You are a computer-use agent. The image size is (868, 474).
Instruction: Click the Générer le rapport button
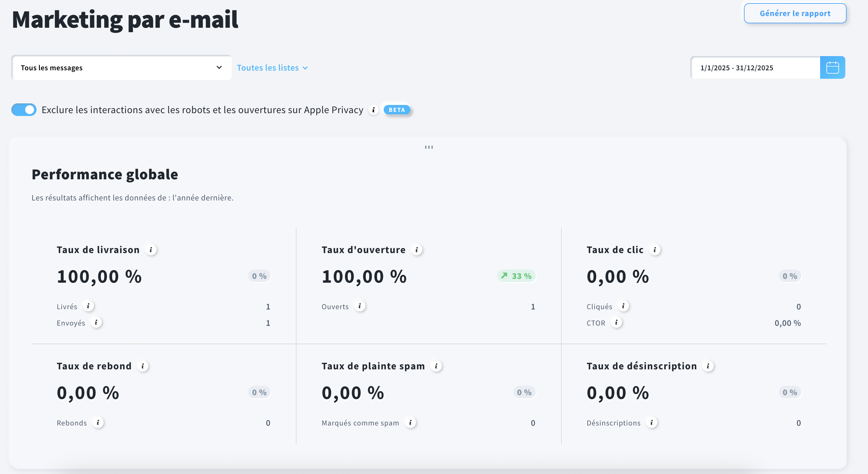[795, 13]
